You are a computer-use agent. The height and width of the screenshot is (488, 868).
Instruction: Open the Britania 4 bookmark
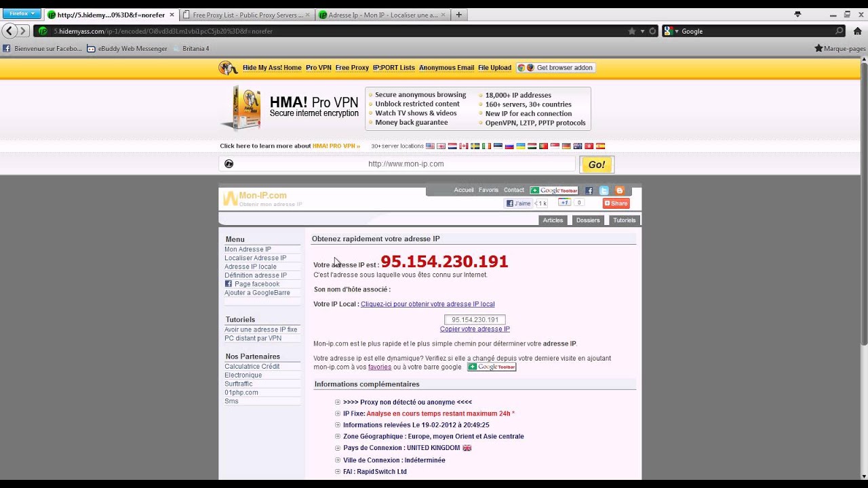point(191,49)
